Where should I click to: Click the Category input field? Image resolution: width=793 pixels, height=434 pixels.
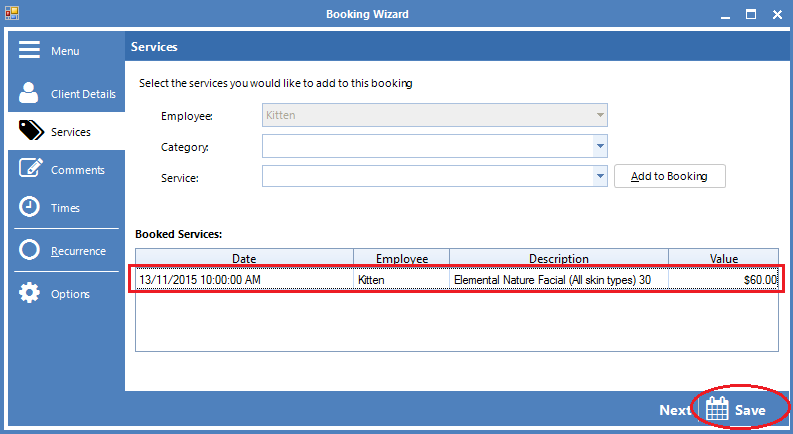coord(427,147)
